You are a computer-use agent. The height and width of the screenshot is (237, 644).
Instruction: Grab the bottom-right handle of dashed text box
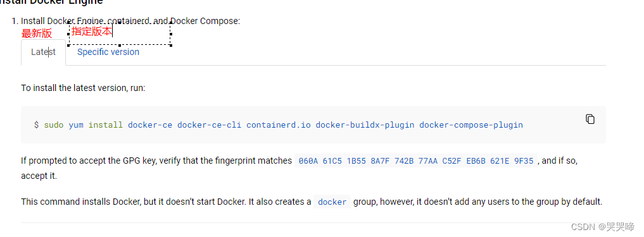[x=170, y=45]
